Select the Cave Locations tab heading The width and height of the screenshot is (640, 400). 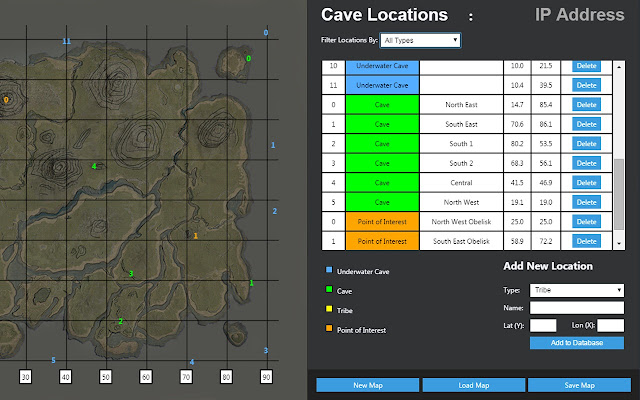[384, 15]
